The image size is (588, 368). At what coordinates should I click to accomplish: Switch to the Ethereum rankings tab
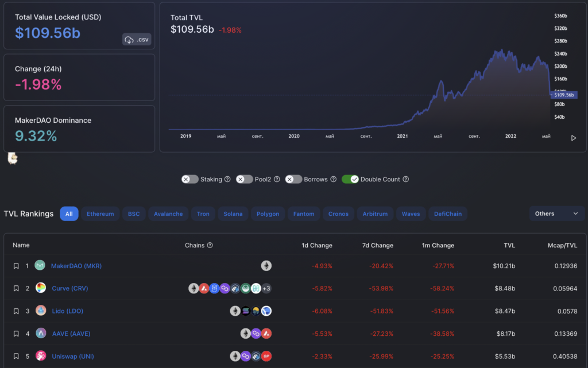[x=100, y=213]
